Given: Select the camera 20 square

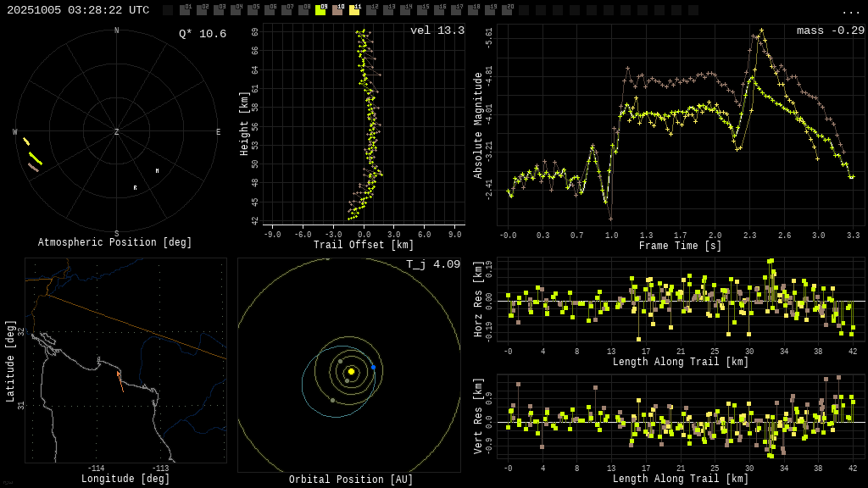Looking at the screenshot, I should tap(507, 10).
